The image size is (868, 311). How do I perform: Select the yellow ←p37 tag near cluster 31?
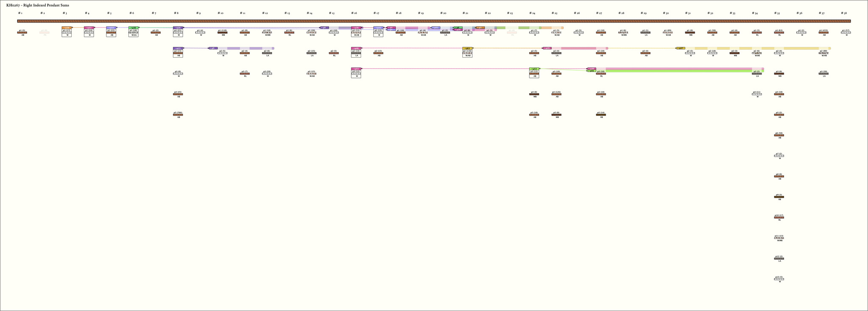point(680,48)
